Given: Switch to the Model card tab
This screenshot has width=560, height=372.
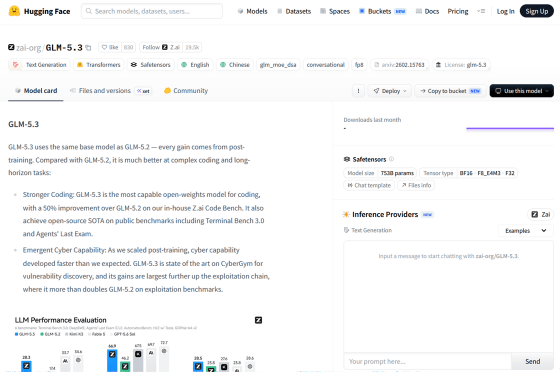Looking at the screenshot, I should click(36, 91).
